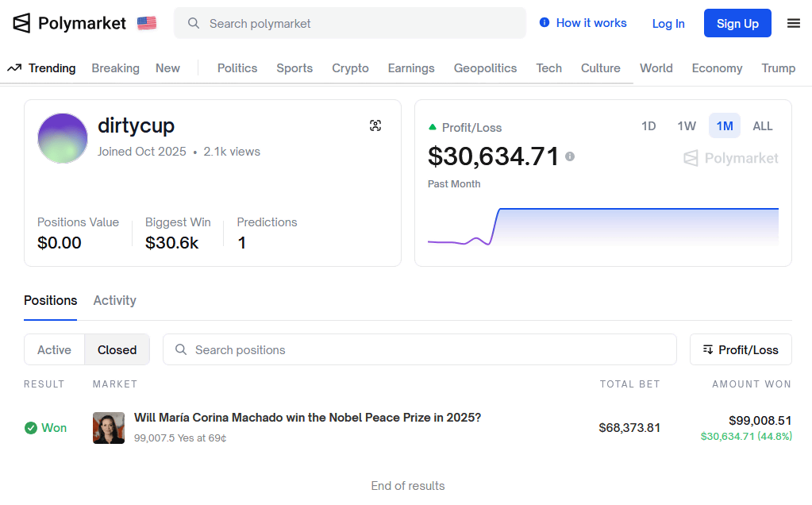Open the Activity tab
The height and width of the screenshot is (505, 812).
114,300
